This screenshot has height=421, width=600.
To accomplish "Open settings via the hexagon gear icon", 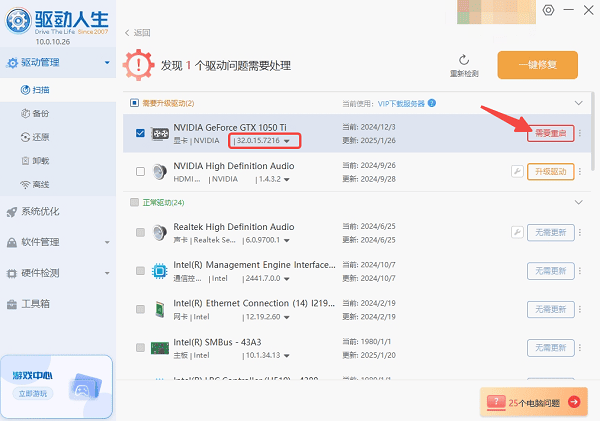I will 548,10.
